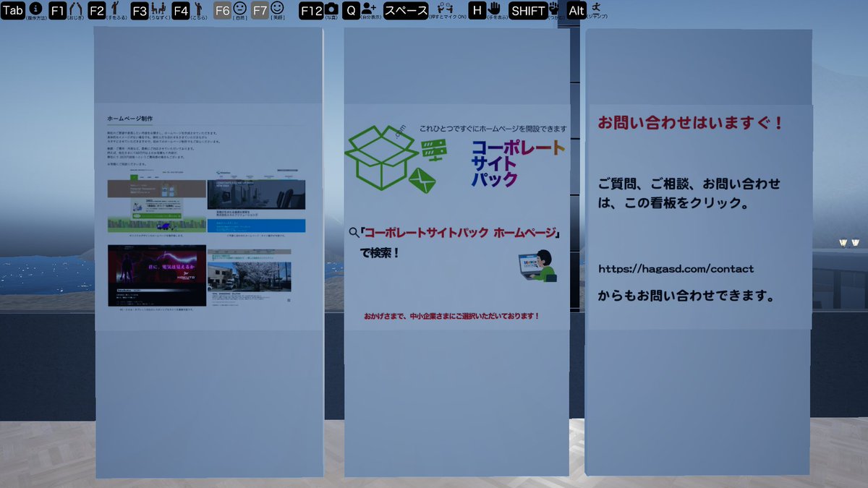Toggle self-view with the Q 自分表示 icon
868x488 pixels.
point(350,10)
